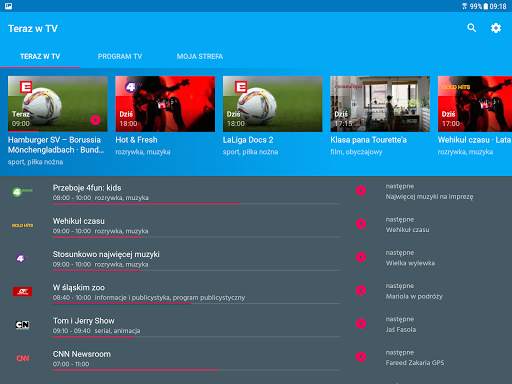
Task: Play Wehikuł czasu row pink button
Action: (x=361, y=224)
